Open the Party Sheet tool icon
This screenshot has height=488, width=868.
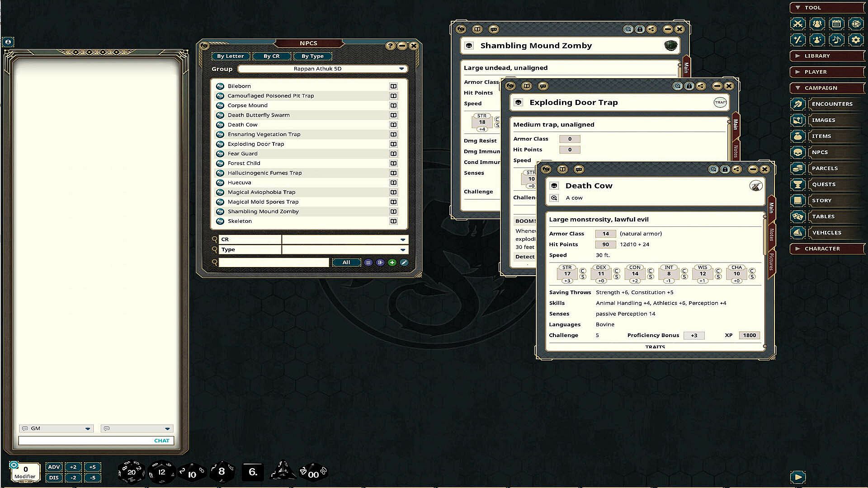tap(817, 24)
